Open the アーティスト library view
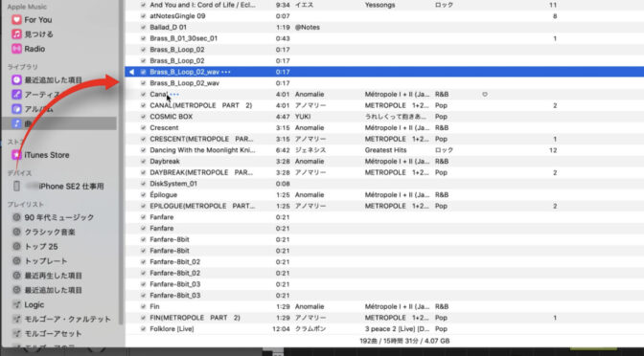 coord(42,95)
